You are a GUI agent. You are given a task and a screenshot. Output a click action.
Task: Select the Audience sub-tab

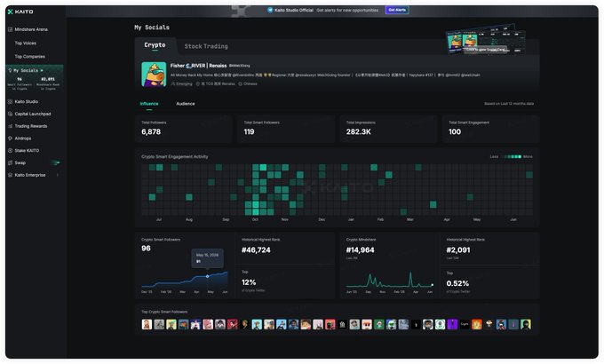click(186, 104)
